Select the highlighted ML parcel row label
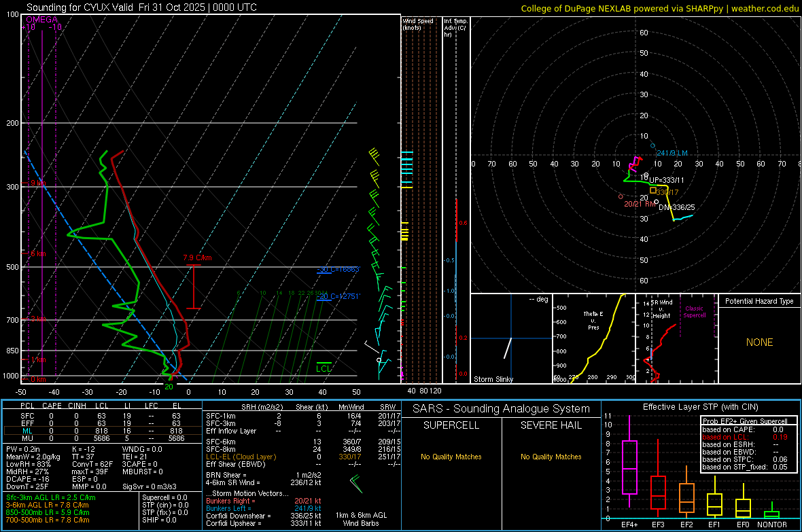Image resolution: width=802 pixels, height=532 pixels. point(27,431)
